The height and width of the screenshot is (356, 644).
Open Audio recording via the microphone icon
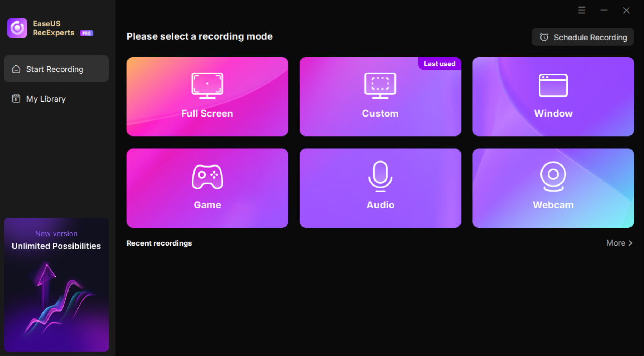(380, 176)
